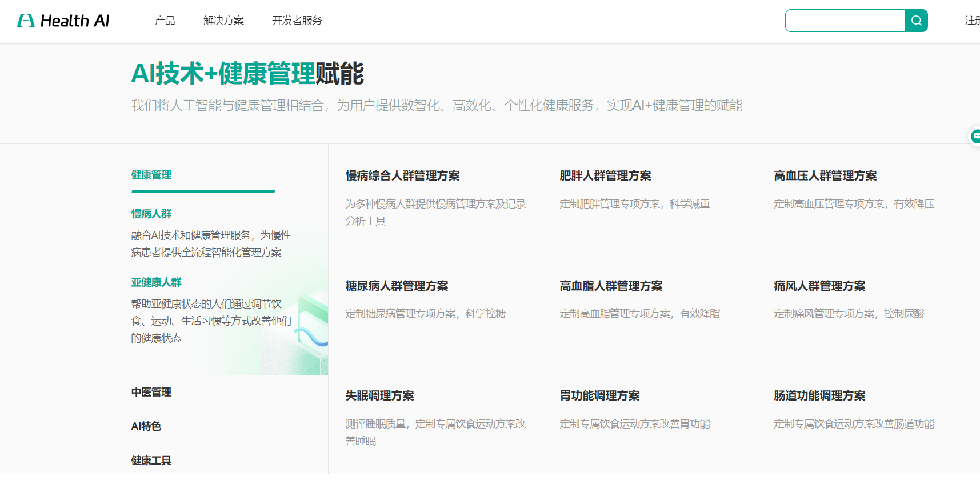The height and width of the screenshot is (480, 980).
Task: Click text 定制专属饮食运动方案改善肠道功能
Action: click(854, 424)
